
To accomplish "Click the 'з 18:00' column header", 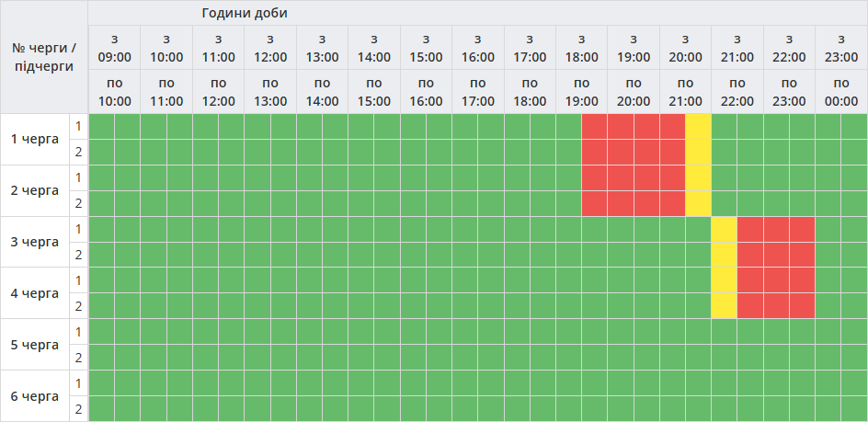I will click(582, 48).
